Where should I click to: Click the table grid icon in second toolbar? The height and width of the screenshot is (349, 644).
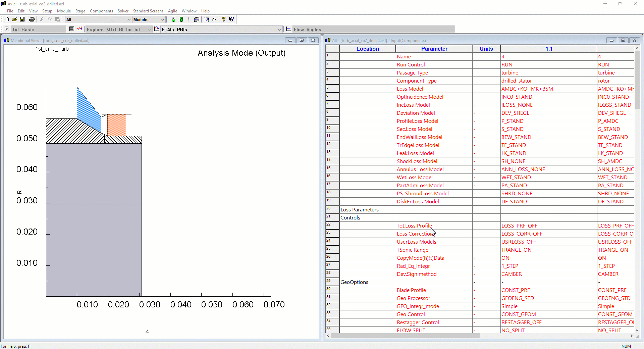72,29
